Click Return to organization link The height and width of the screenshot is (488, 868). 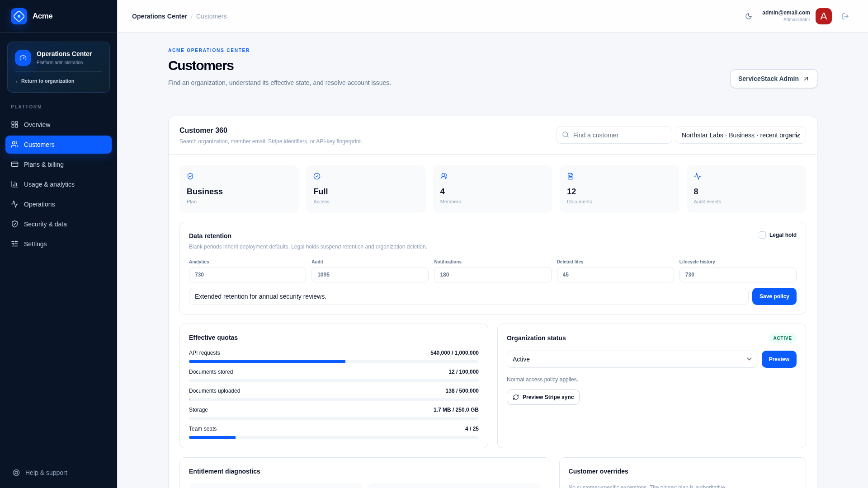tap(45, 81)
